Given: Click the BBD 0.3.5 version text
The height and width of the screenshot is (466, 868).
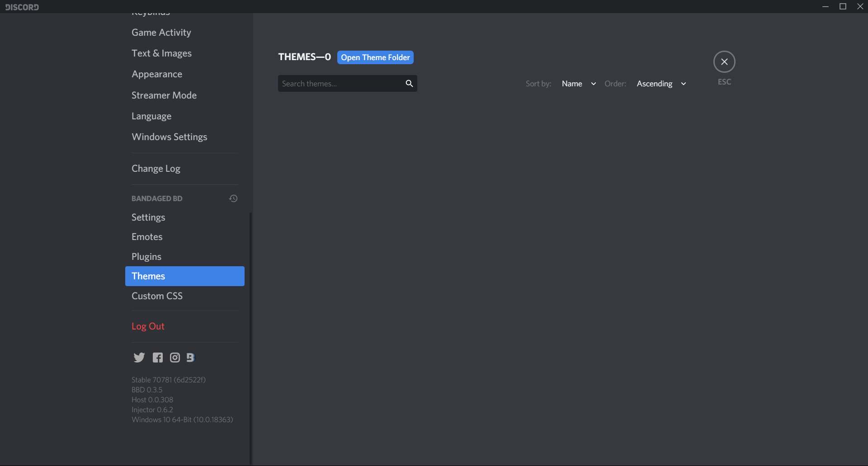Looking at the screenshot, I should tap(147, 390).
